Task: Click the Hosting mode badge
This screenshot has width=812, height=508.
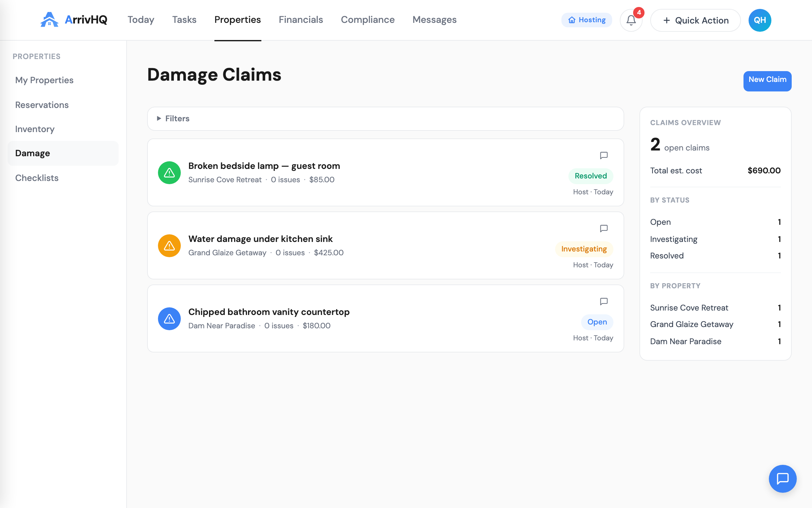Action: tap(586, 20)
